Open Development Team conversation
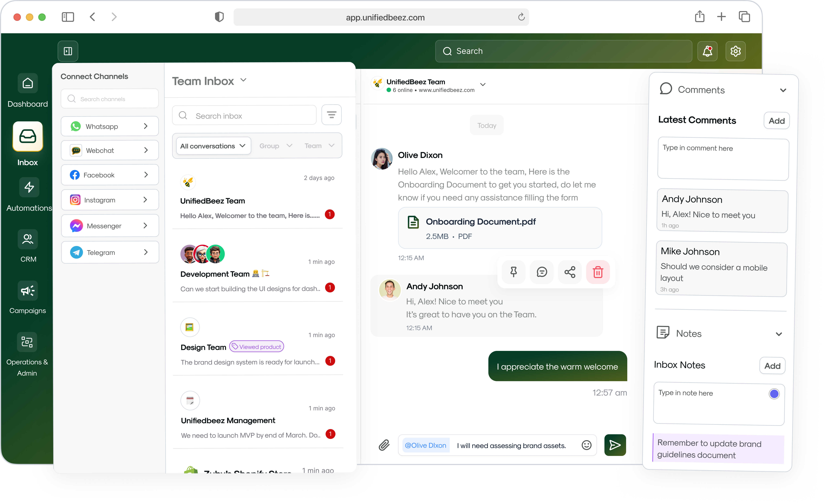 pyautogui.click(x=257, y=269)
